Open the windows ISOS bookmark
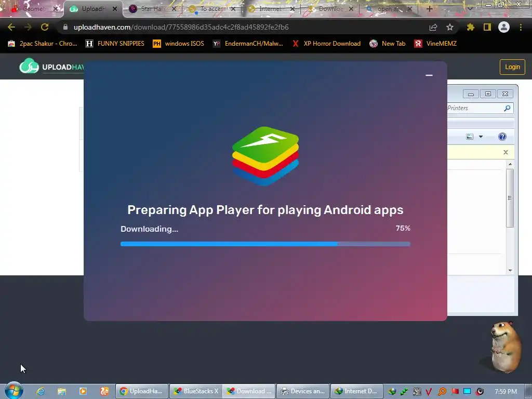The width and height of the screenshot is (532, 399). point(179,44)
